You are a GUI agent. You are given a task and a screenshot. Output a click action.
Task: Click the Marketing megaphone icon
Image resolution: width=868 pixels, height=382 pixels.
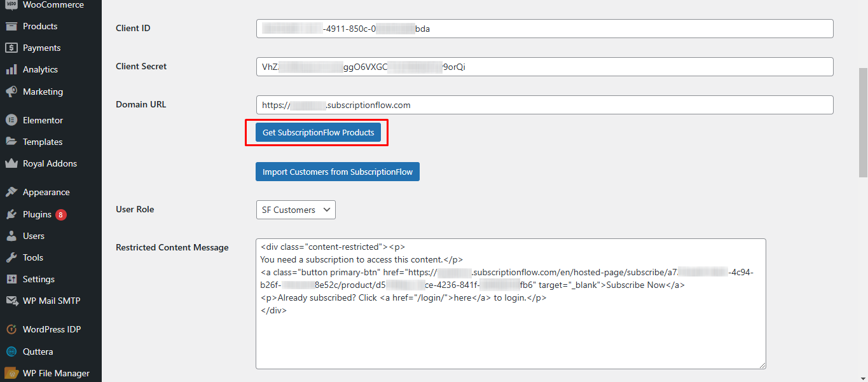11,92
